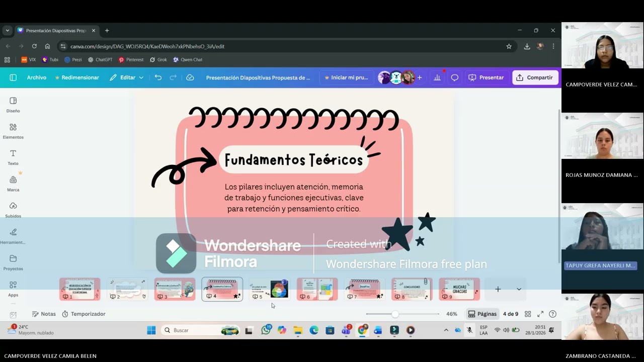Open grid view of all pages

coord(528,314)
